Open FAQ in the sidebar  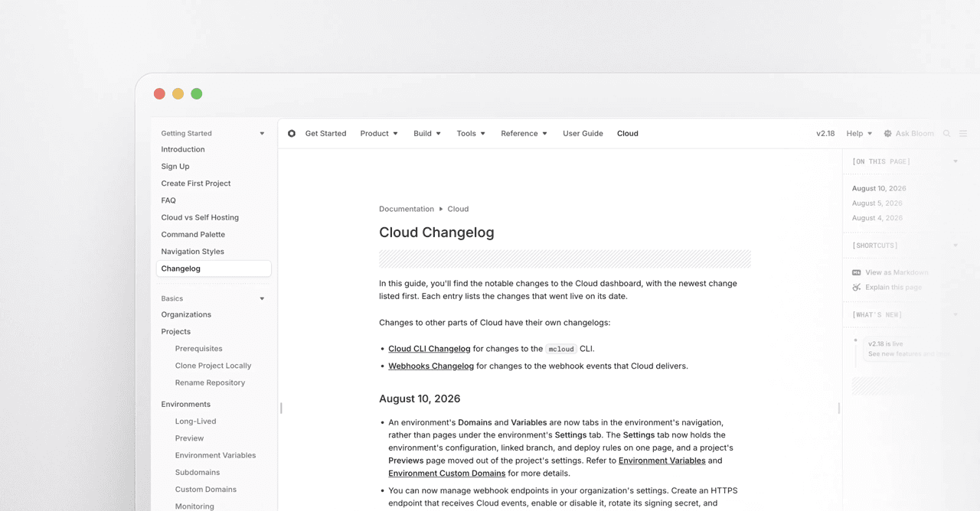click(x=168, y=200)
